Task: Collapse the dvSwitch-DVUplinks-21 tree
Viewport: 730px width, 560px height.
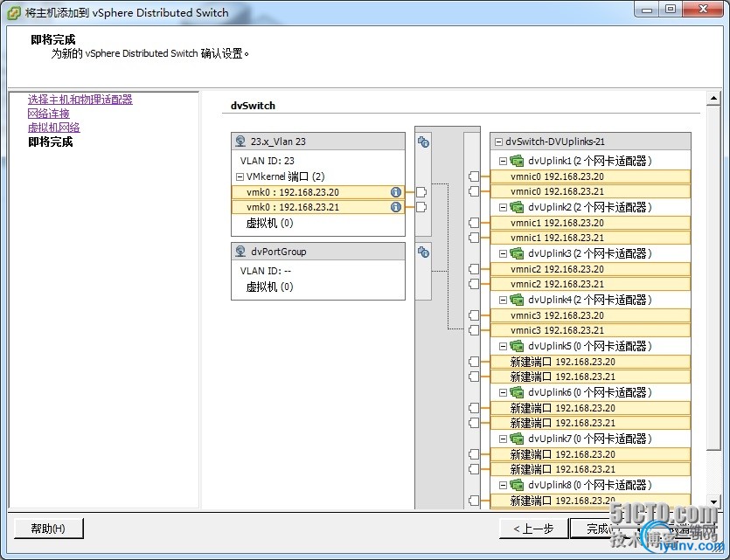Action: tap(498, 142)
